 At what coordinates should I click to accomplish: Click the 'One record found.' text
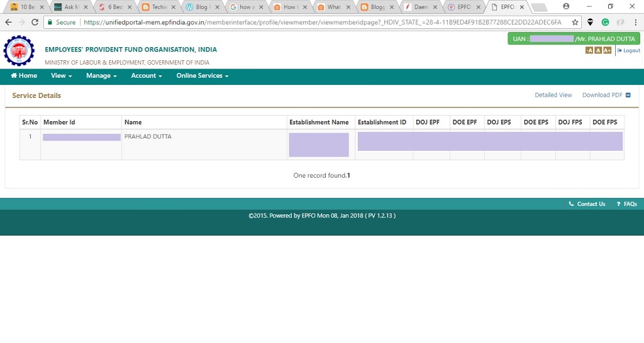pyautogui.click(x=319, y=176)
